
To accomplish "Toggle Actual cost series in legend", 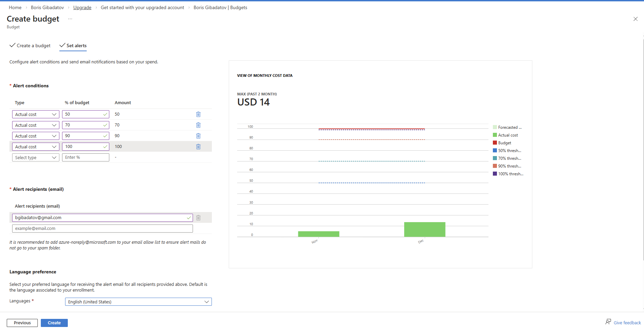I will pyautogui.click(x=505, y=135).
